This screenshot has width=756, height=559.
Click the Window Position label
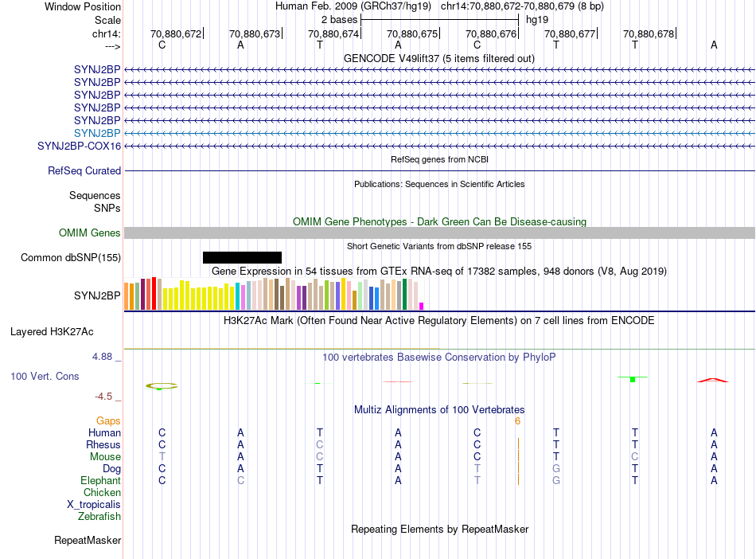click(83, 6)
